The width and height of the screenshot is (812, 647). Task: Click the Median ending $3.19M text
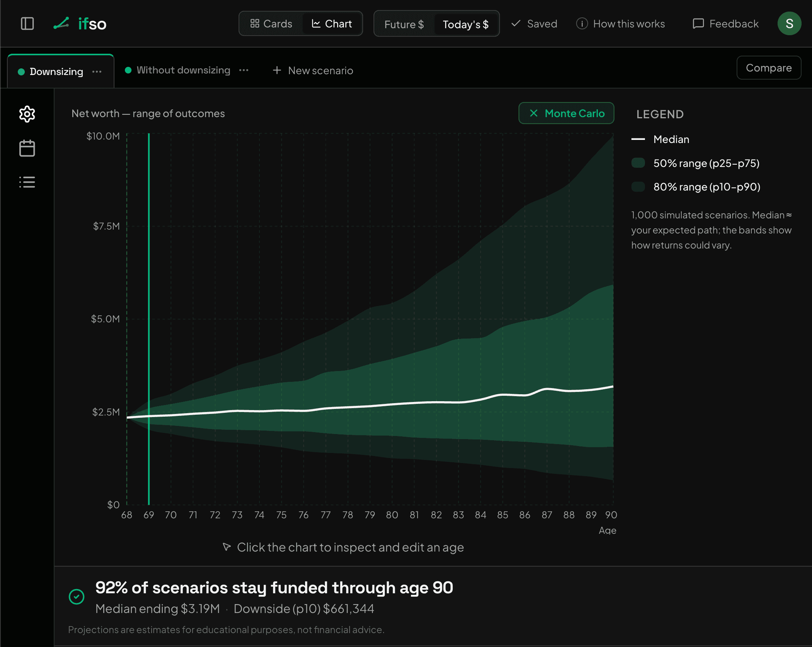tap(157, 609)
